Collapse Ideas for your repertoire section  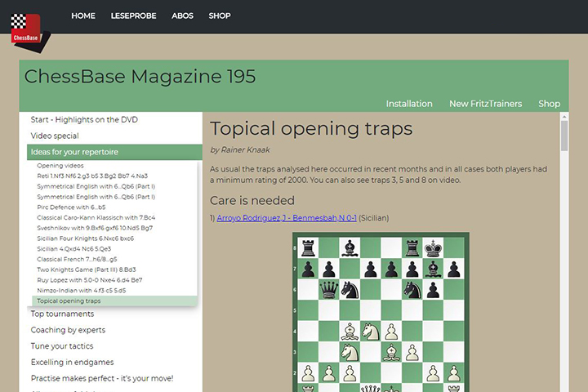[114, 152]
